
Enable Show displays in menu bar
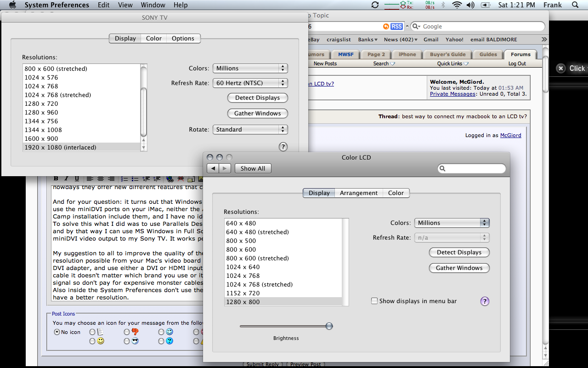pyautogui.click(x=374, y=301)
